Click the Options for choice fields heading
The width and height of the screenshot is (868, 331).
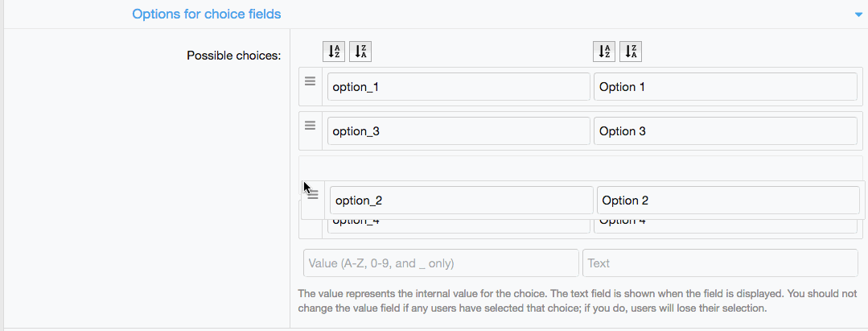point(207,14)
